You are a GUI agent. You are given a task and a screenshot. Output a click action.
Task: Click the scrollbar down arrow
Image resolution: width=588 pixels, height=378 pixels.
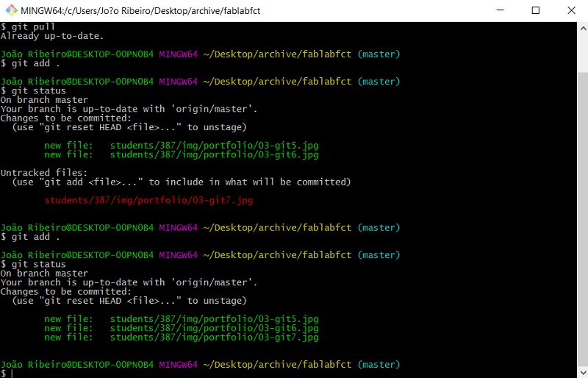tap(583, 372)
